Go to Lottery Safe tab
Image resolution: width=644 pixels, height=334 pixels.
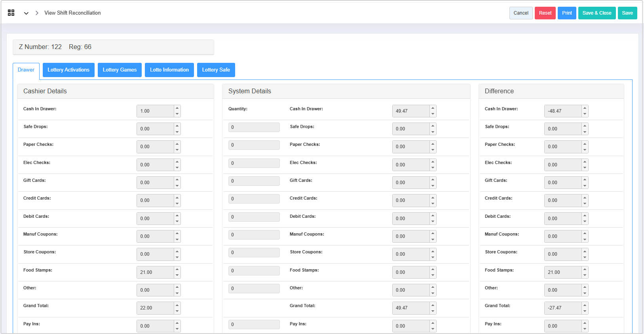point(216,70)
